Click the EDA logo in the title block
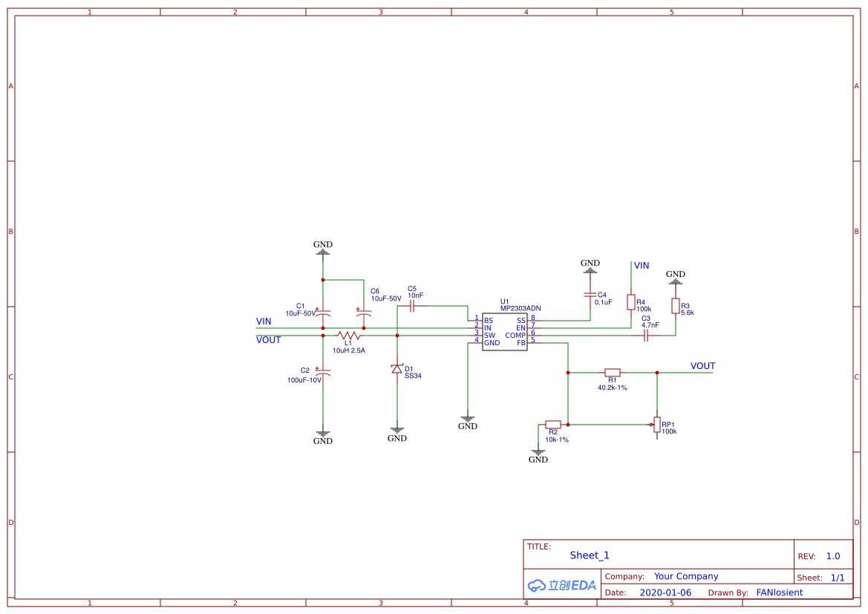 pos(562,585)
